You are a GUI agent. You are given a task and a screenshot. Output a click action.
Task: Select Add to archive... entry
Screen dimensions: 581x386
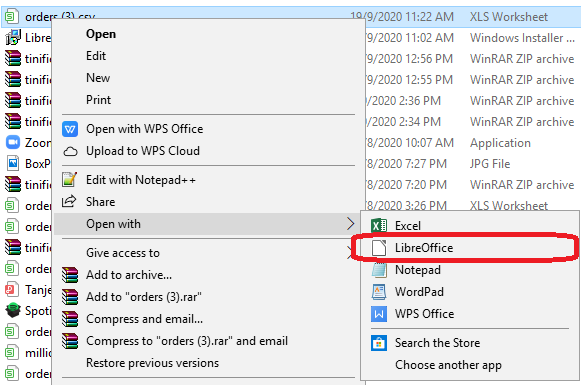(x=129, y=275)
